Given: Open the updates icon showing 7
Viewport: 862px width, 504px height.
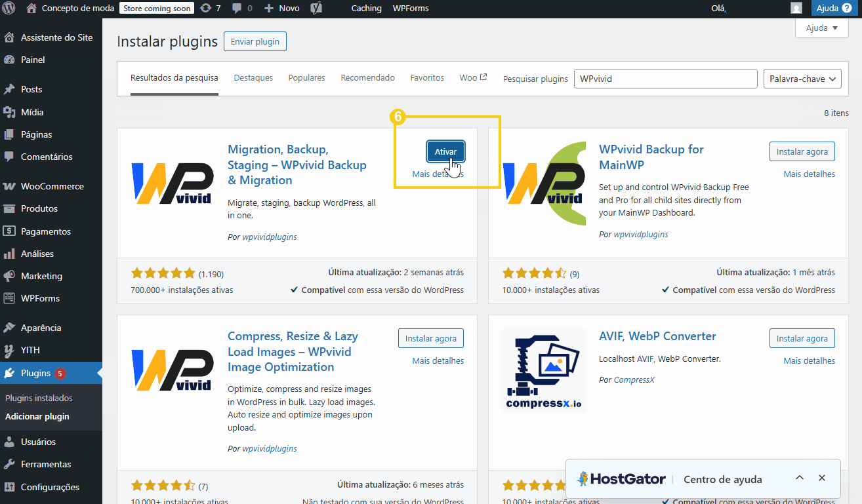Looking at the screenshot, I should pyautogui.click(x=210, y=8).
